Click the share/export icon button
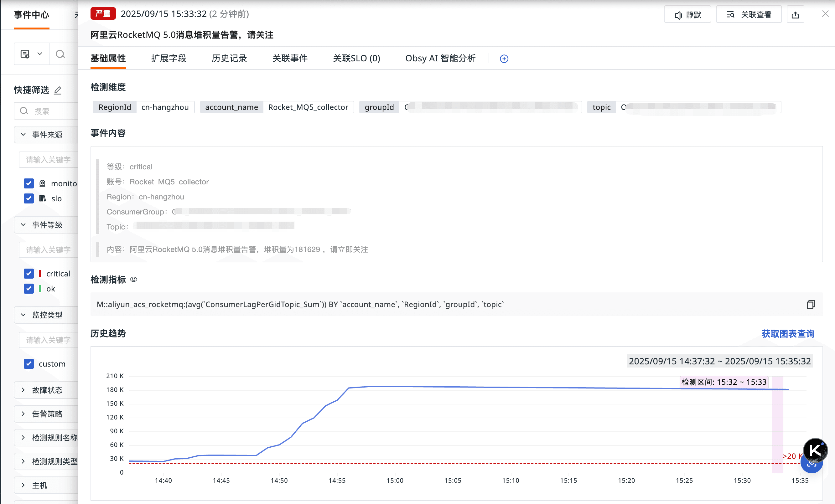Image resolution: width=835 pixels, height=504 pixels. tap(795, 15)
